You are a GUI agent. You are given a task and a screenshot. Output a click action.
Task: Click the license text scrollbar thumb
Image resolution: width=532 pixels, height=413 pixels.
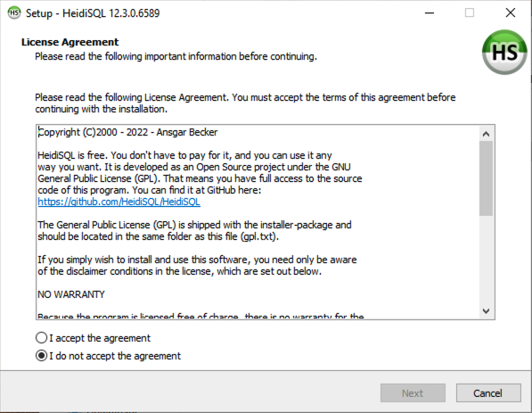[x=486, y=178]
